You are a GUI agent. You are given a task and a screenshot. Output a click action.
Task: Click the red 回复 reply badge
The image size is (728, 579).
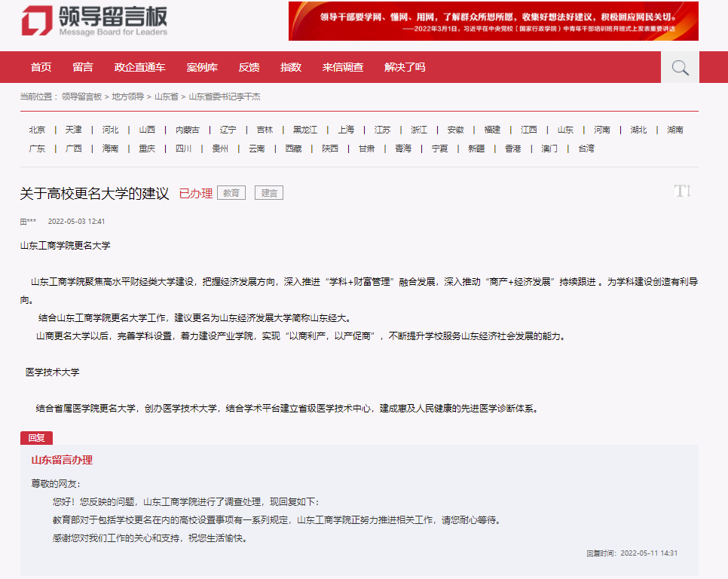(x=36, y=437)
